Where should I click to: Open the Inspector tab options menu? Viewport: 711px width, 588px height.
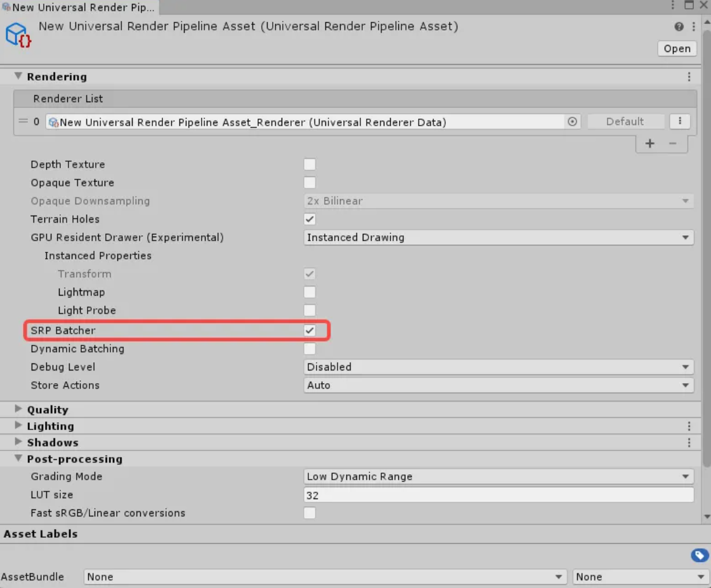click(x=672, y=5)
